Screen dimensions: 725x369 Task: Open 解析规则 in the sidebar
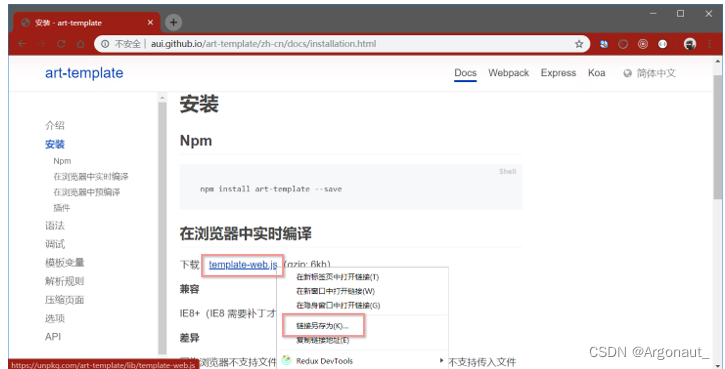click(64, 281)
